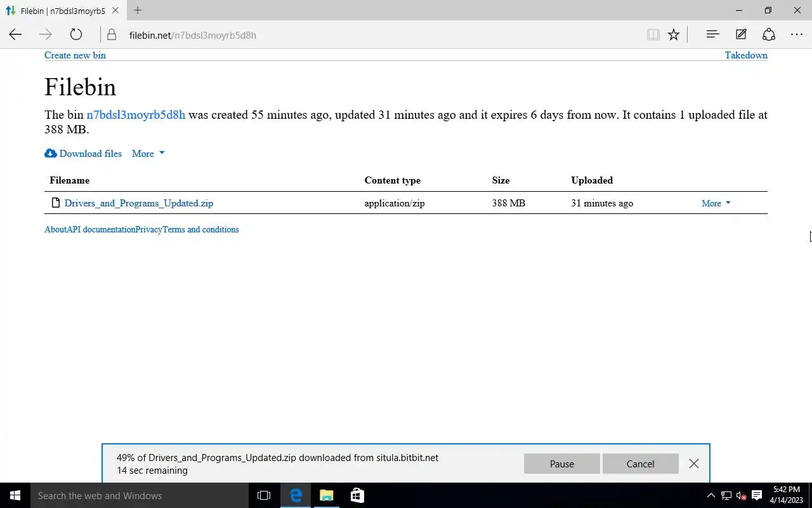Open the n7bdsl3moyrb5d8h bin link

136,115
